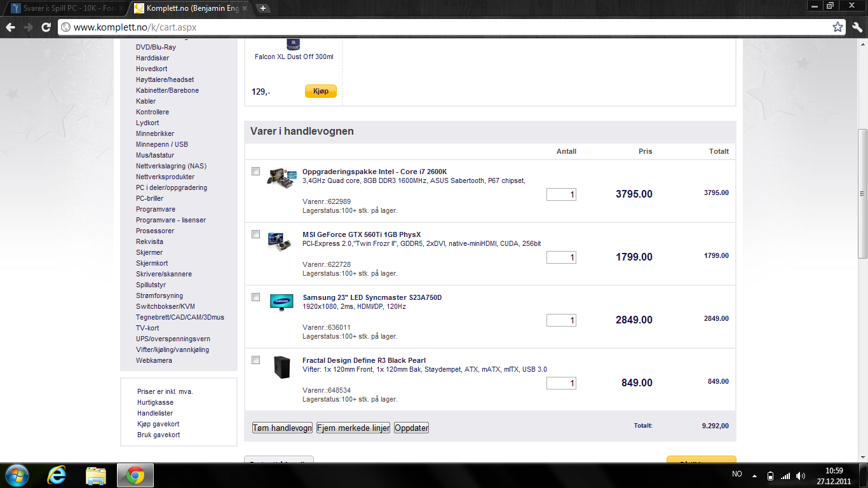Tick the checkbox for Oppgraderingspakke Intel
868x488 pixels.
(x=255, y=172)
